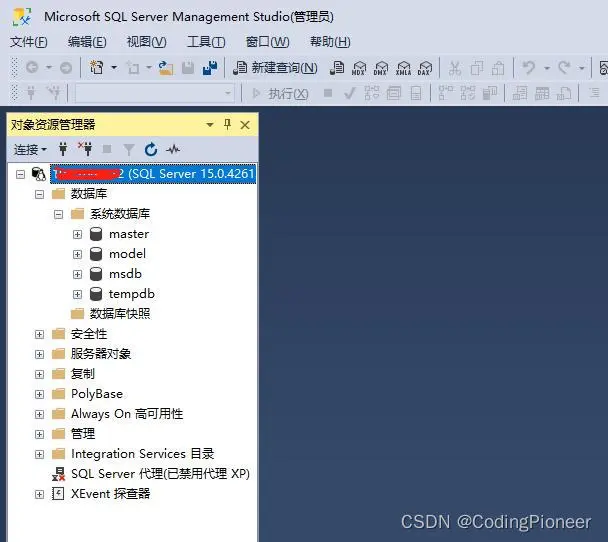Screen dimensions: 608x542
Task: Open the available databases combo box
Action: (155, 93)
